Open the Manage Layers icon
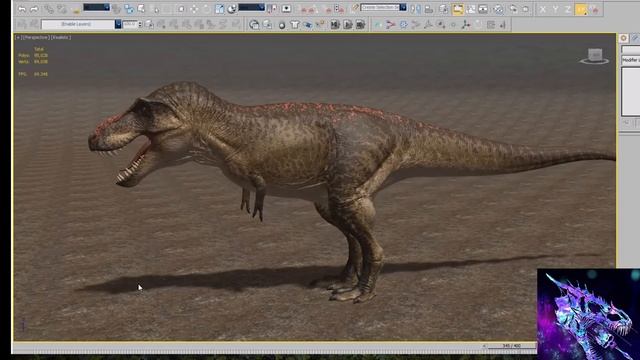The width and height of the screenshot is (640, 360). (444, 9)
